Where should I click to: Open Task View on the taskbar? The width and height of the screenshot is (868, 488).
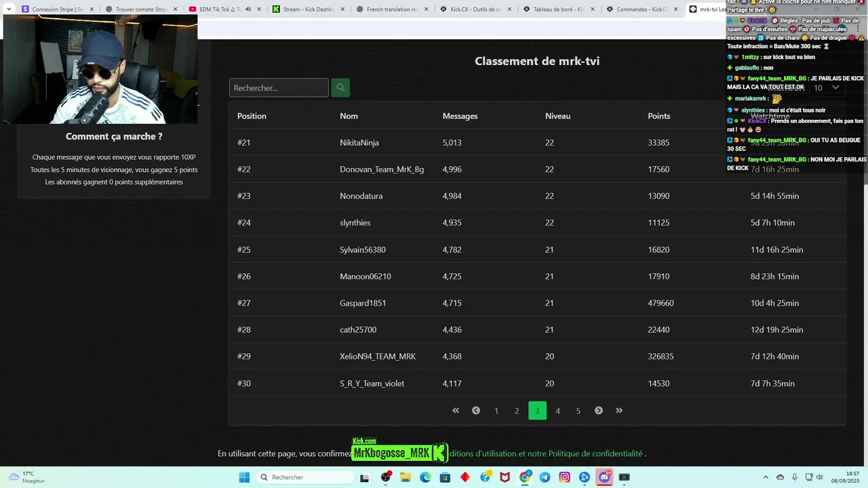click(365, 477)
